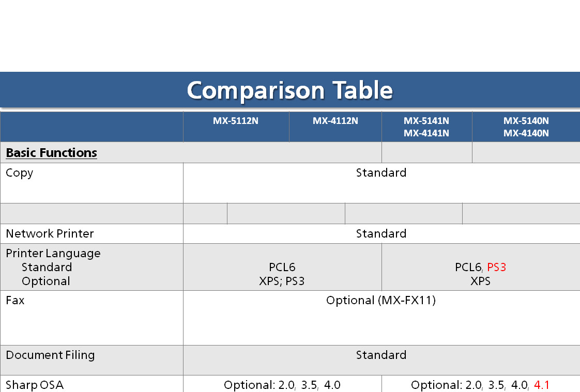Viewport: 580px width, 392px height.
Task: Click the Sharp OSA row label
Action: 35,385
